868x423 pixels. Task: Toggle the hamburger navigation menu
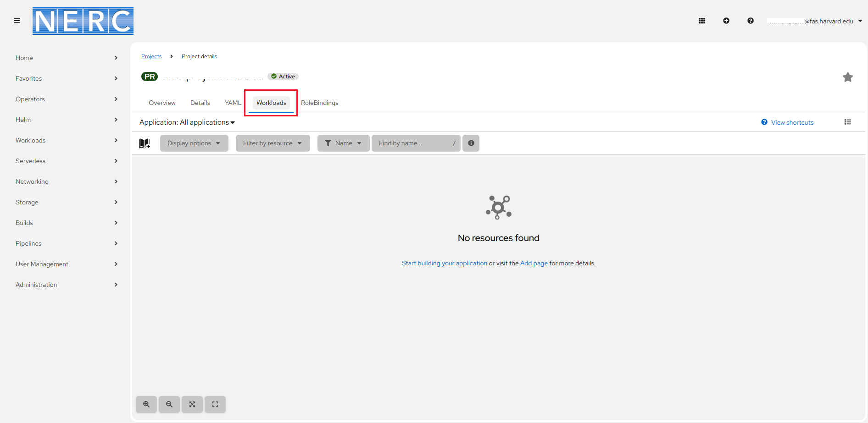click(17, 21)
